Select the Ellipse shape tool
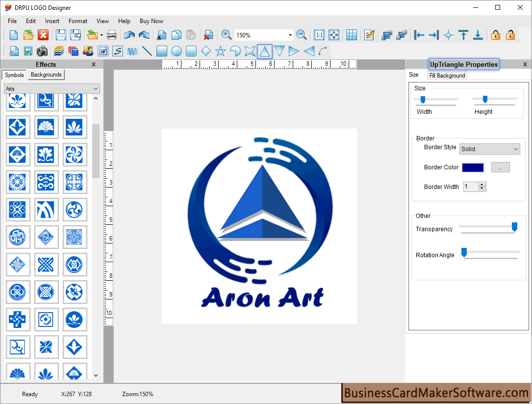Screen dimensions: 532x404 click(x=177, y=52)
